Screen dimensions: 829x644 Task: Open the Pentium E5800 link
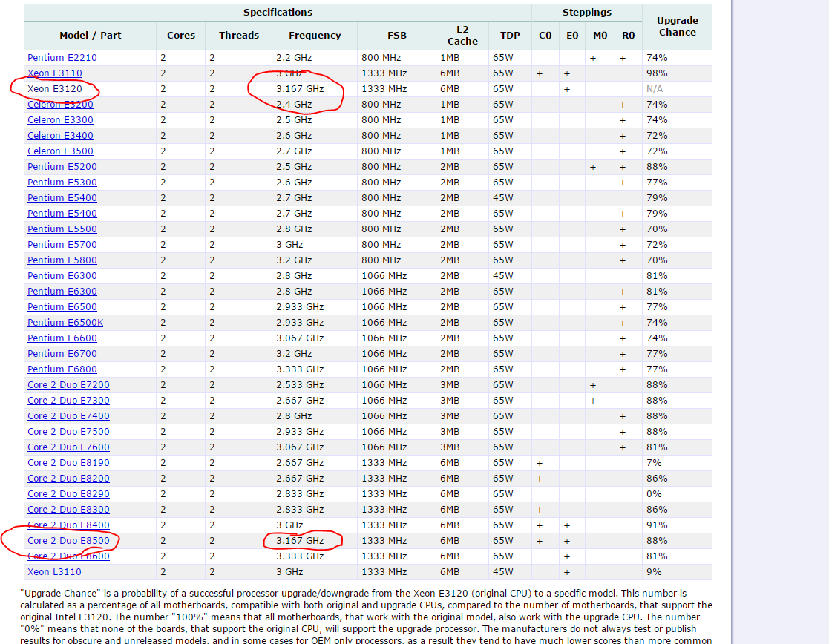pos(62,260)
